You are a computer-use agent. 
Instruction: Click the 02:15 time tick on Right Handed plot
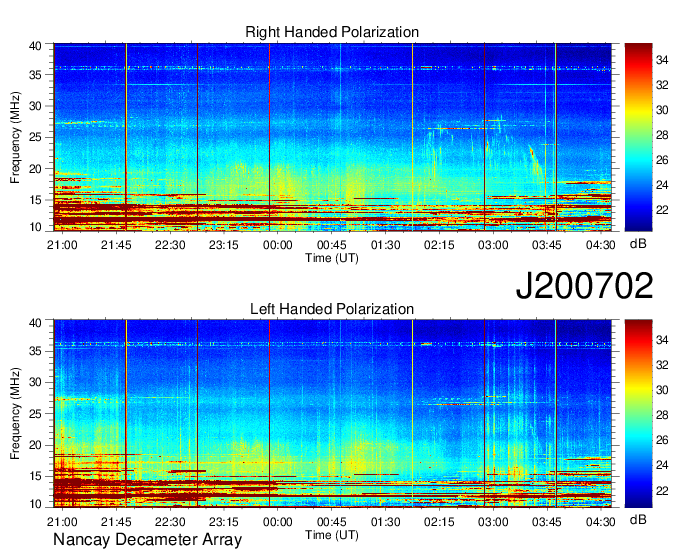point(439,245)
